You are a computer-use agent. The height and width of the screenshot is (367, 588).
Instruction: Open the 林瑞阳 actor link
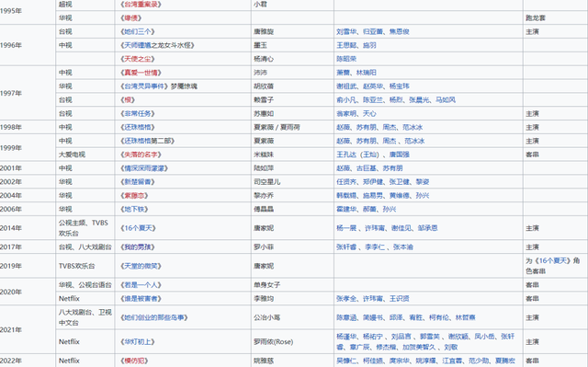pos(367,73)
